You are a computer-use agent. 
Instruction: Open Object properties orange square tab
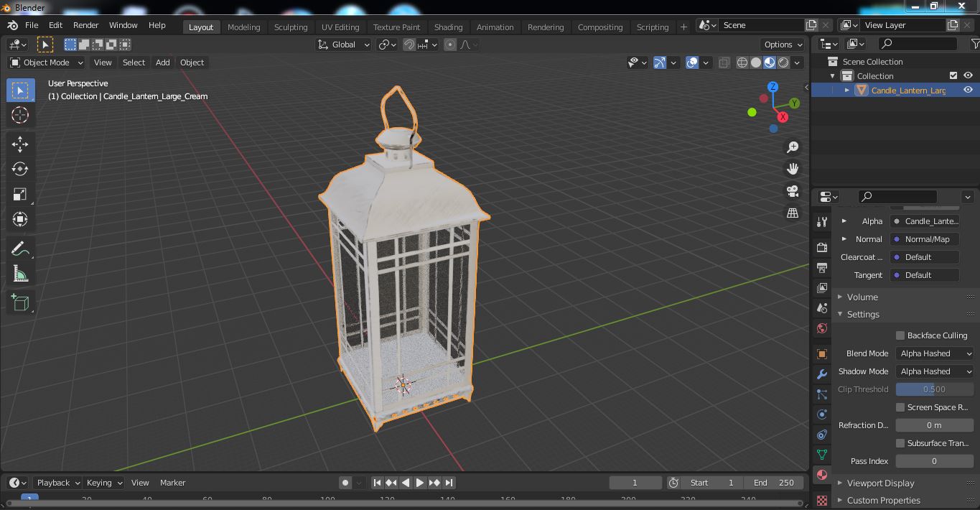822,354
